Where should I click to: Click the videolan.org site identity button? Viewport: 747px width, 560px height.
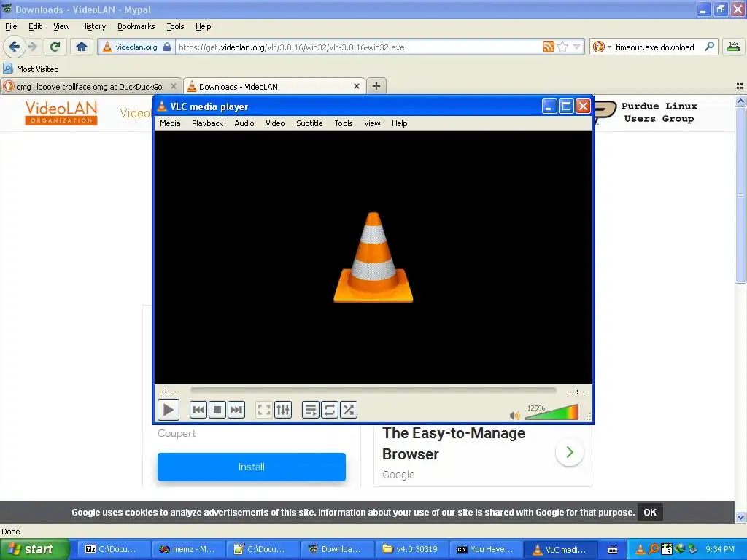coord(136,47)
